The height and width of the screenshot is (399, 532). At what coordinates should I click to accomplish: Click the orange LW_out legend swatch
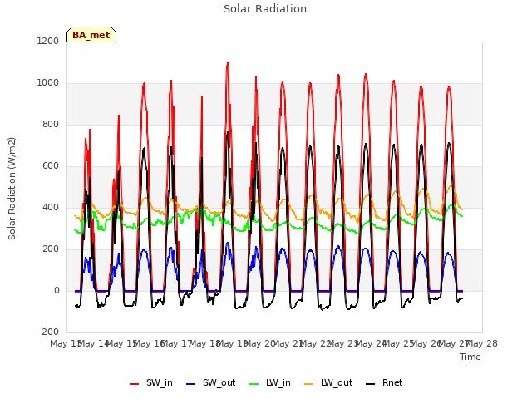click(309, 384)
